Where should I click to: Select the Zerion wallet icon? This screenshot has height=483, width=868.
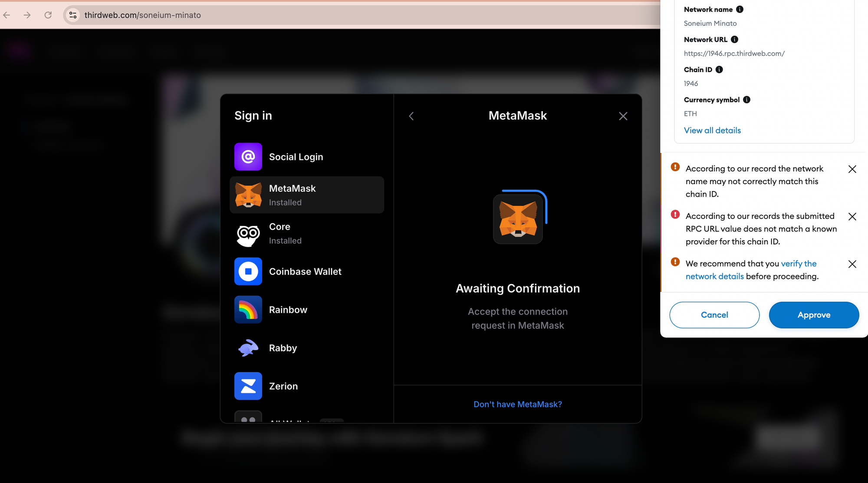tap(248, 386)
